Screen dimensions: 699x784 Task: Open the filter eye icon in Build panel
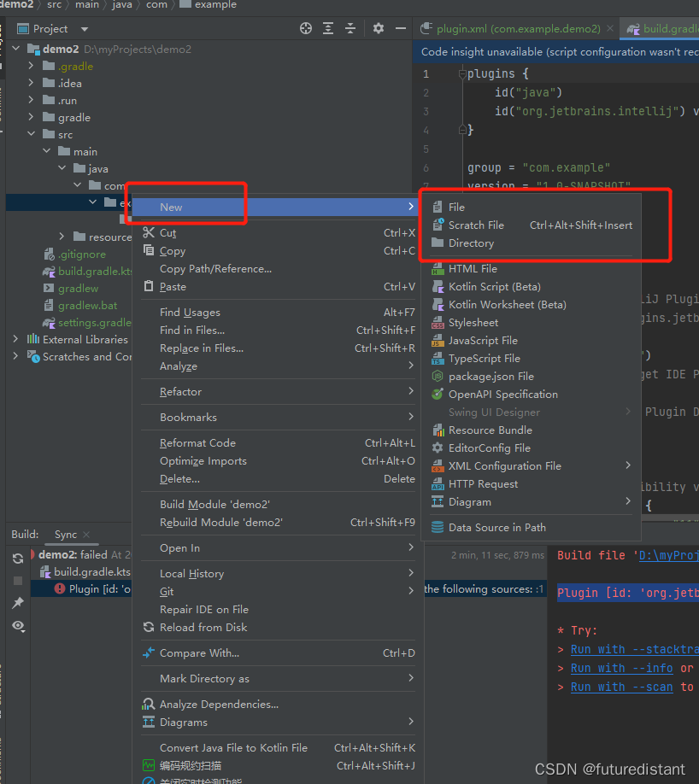[17, 626]
